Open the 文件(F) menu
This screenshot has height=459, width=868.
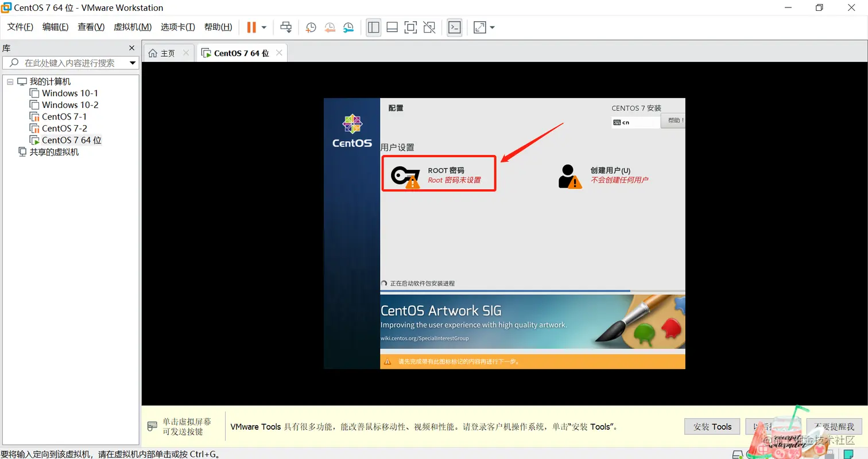coord(20,27)
